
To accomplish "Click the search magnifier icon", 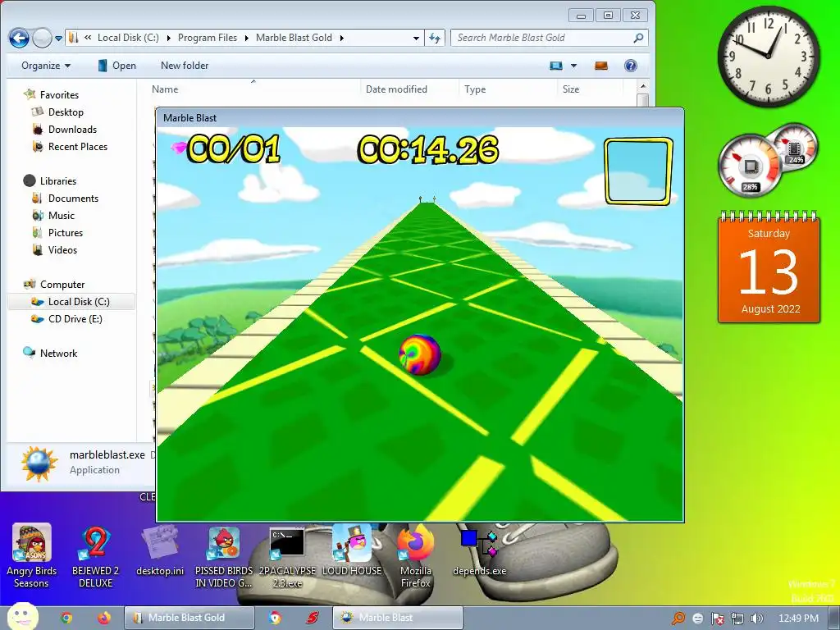I will coord(638,38).
